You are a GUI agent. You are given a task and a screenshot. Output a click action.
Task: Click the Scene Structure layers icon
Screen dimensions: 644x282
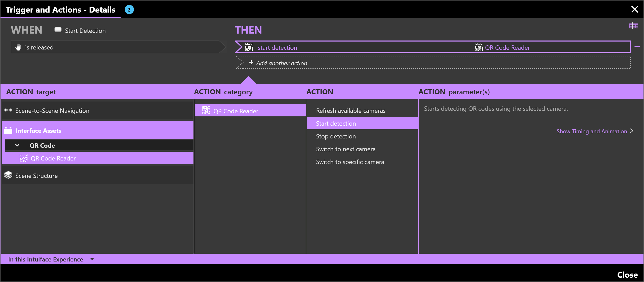pyautogui.click(x=8, y=175)
